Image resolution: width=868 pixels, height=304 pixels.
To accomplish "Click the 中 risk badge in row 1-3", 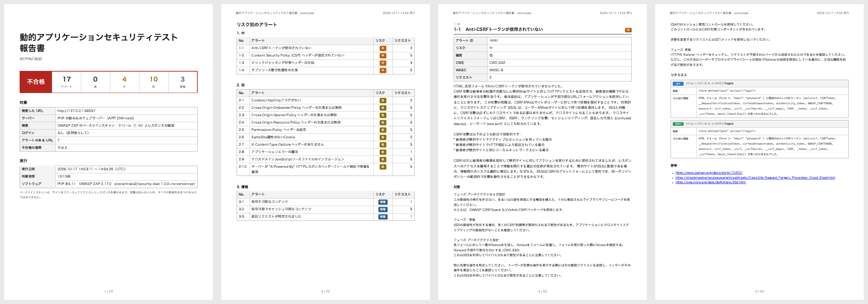I will click(x=383, y=63).
